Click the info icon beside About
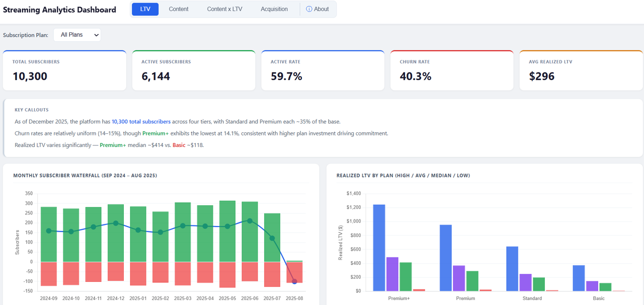Viewport: 644px width, 305px height. 309,9
